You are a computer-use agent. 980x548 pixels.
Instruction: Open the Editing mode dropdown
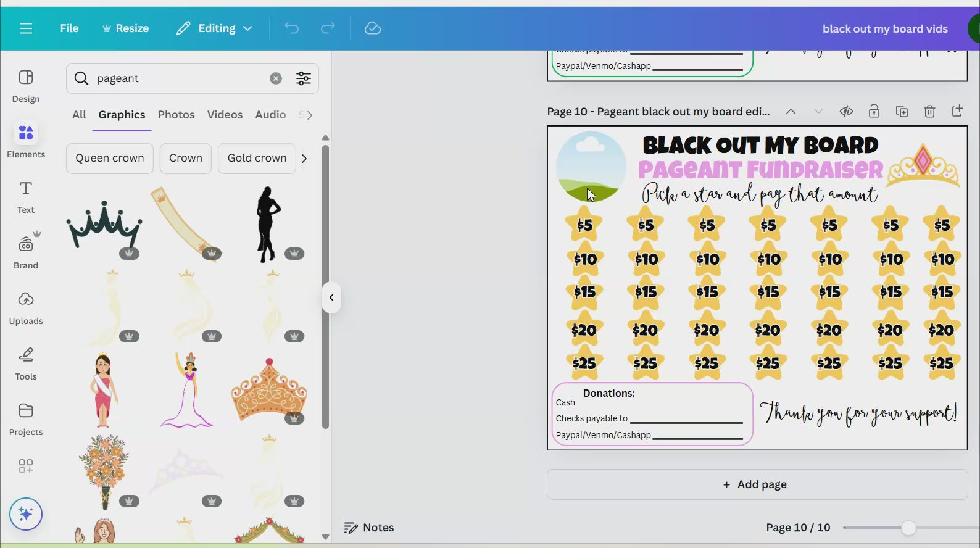(215, 28)
